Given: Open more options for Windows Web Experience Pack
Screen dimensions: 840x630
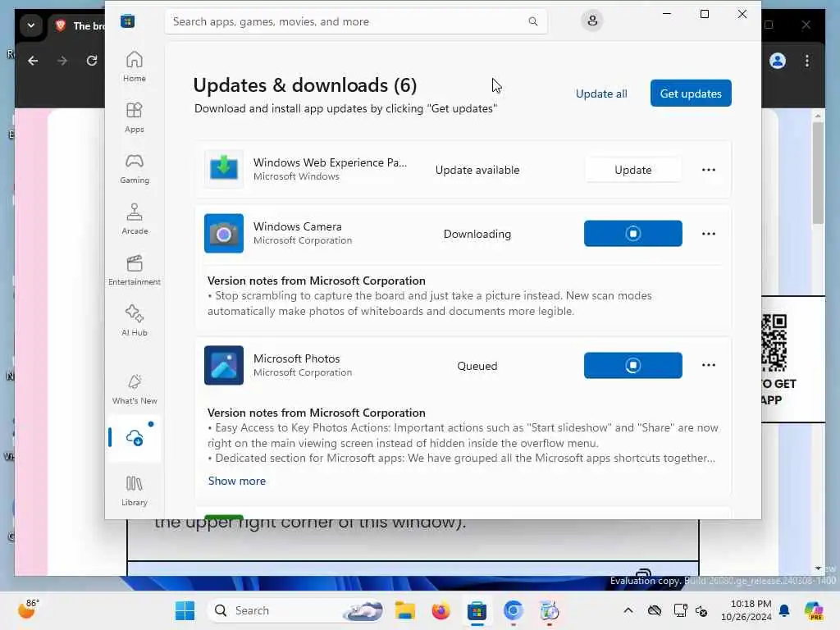Looking at the screenshot, I should click(708, 170).
